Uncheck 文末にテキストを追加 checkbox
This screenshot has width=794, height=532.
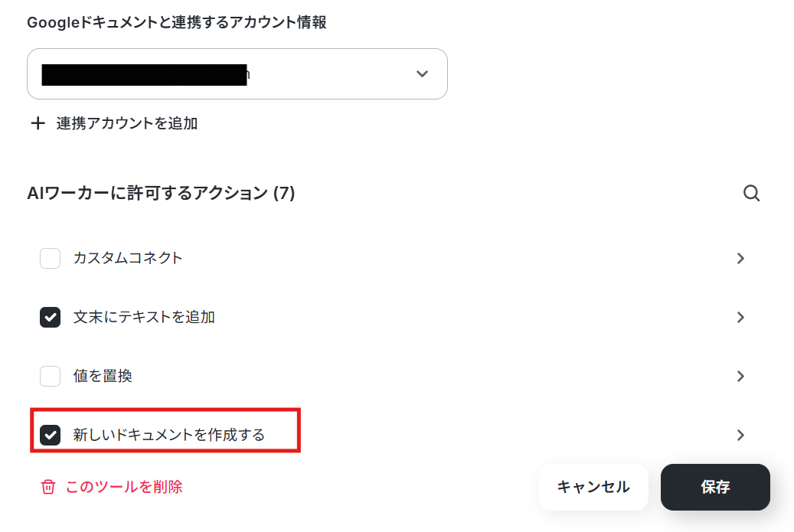[50, 318]
